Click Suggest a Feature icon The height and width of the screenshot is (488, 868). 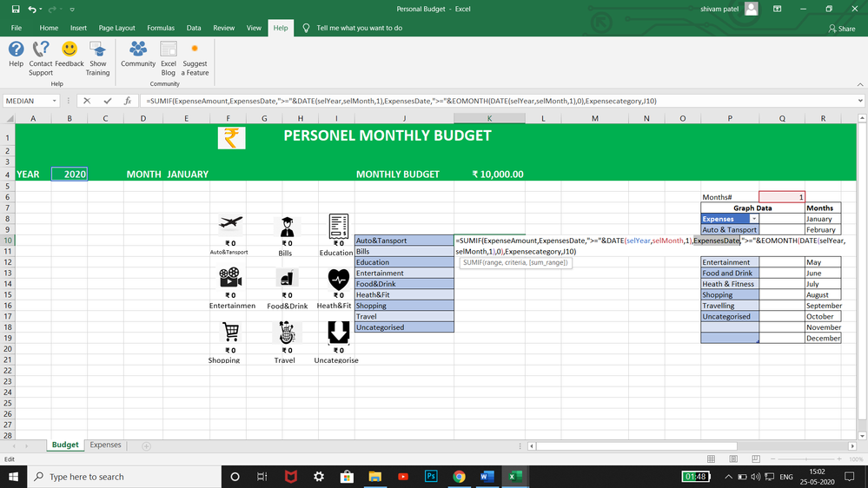click(195, 49)
